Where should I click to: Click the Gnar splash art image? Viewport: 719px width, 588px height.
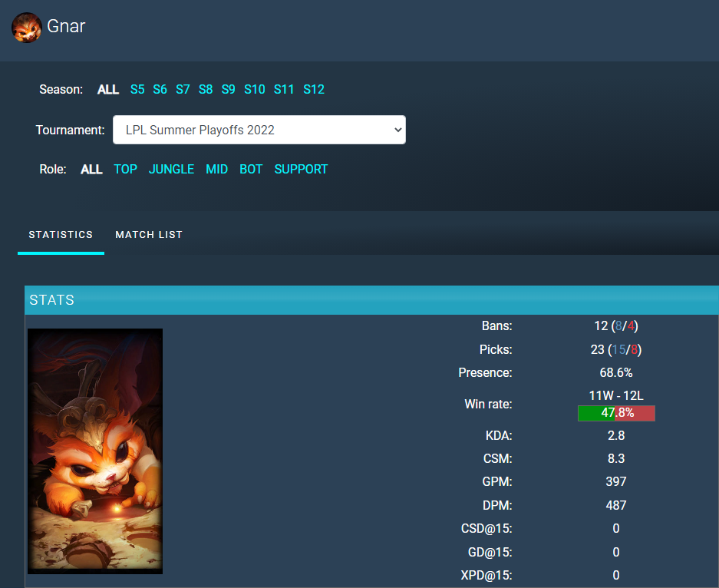coord(95,451)
